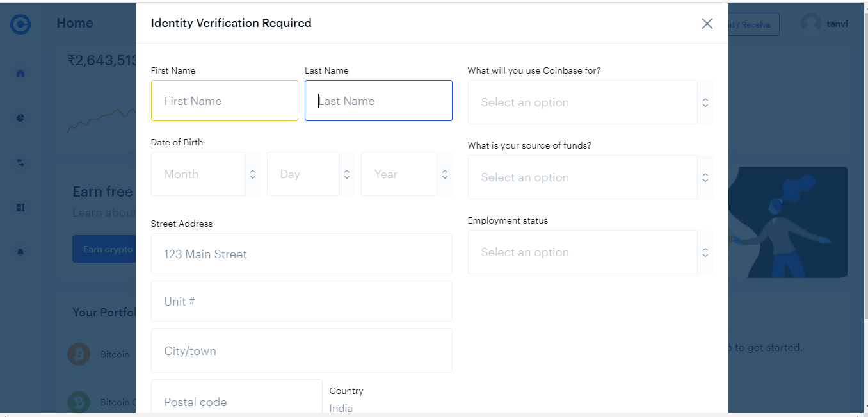Expand the Year dropdown

tap(406, 174)
